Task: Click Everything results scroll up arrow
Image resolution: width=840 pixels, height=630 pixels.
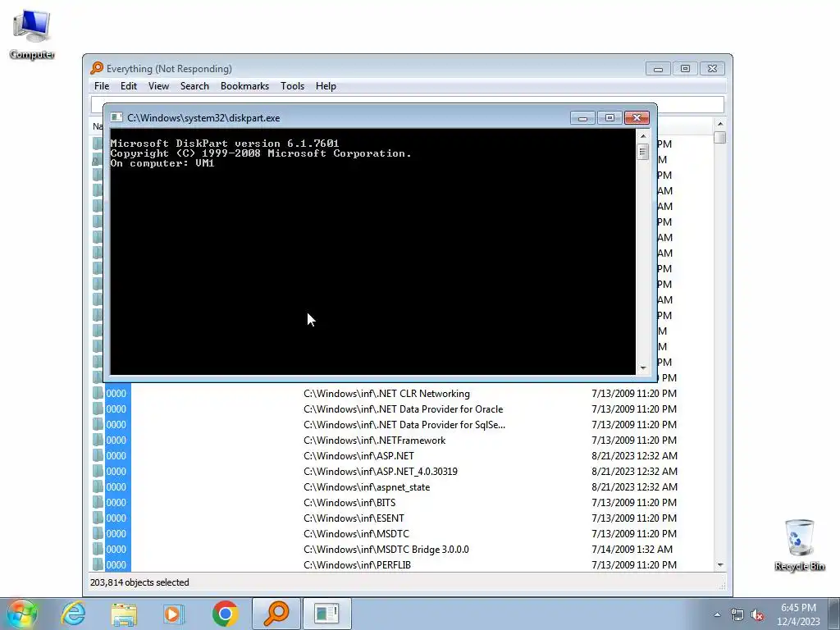Action: 720,125
